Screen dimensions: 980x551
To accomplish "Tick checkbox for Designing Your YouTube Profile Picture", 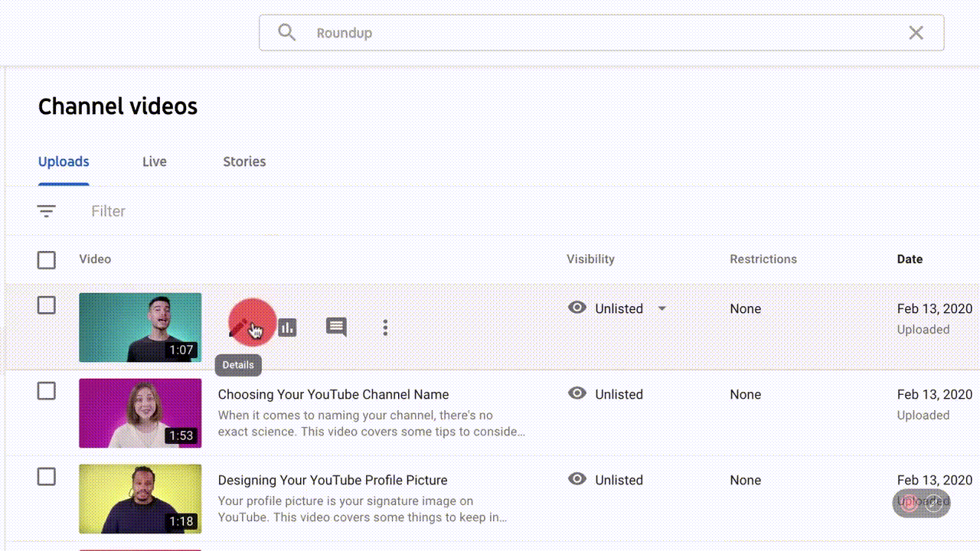I will point(47,477).
